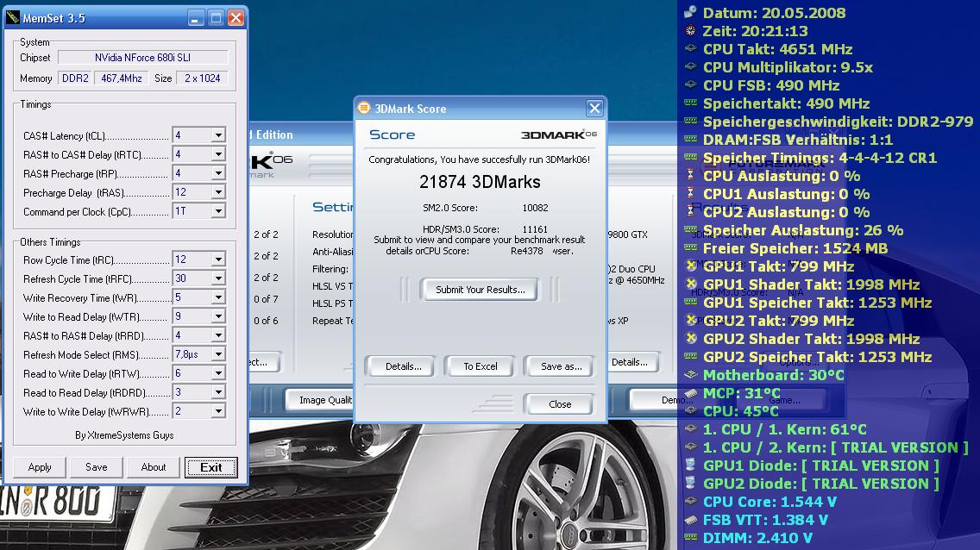Screen dimensions: 980x550
Task: Close the 3DMark Score dialog with X
Action: [x=594, y=109]
